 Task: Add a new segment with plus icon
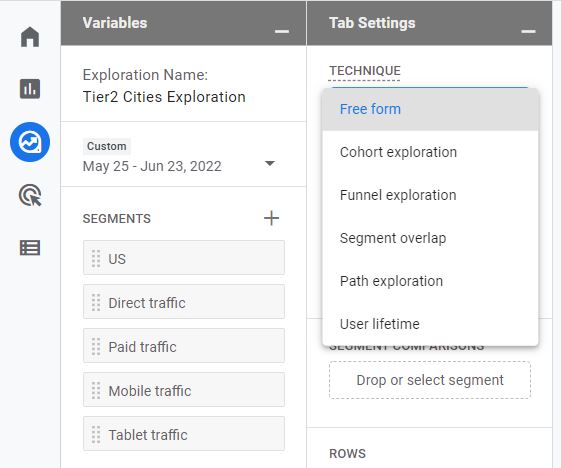pyautogui.click(x=272, y=218)
